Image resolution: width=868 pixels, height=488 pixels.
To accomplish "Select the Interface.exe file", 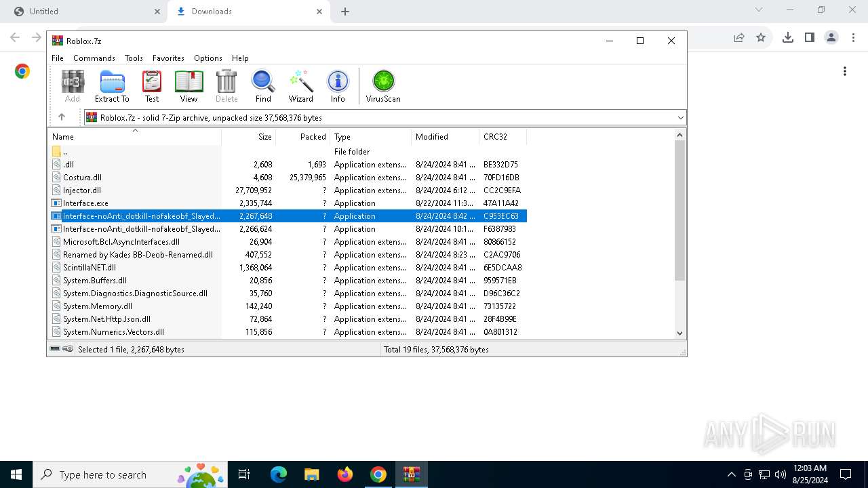I will tap(287, 203).
